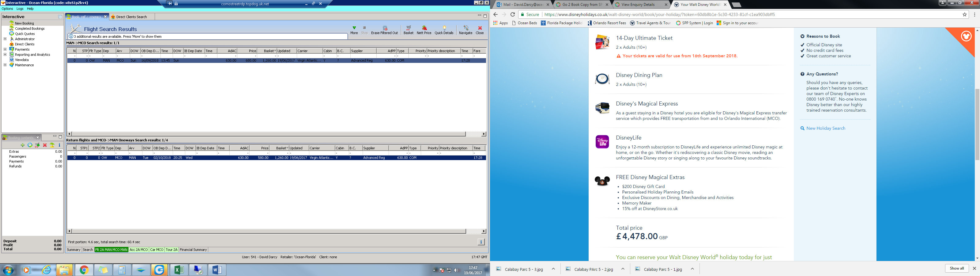Click the red Close toolbar icon
The width and height of the screenshot is (980, 276).
[480, 30]
